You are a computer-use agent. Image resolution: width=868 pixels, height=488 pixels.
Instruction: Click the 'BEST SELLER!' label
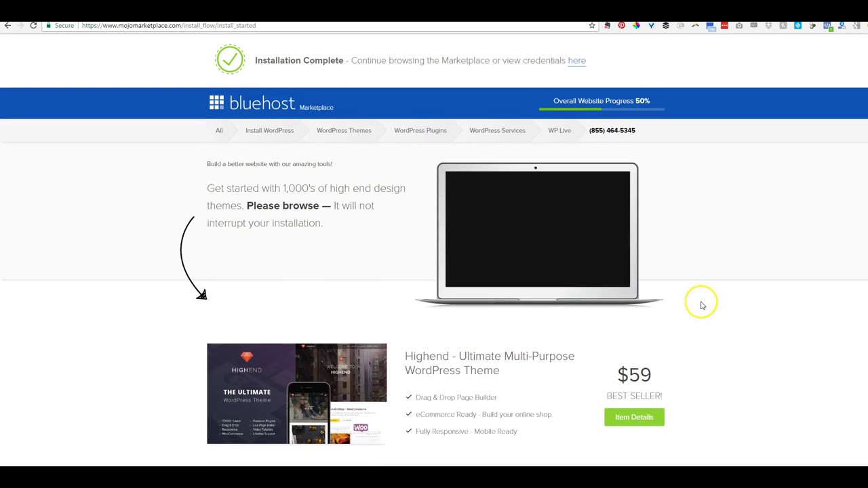coord(634,396)
